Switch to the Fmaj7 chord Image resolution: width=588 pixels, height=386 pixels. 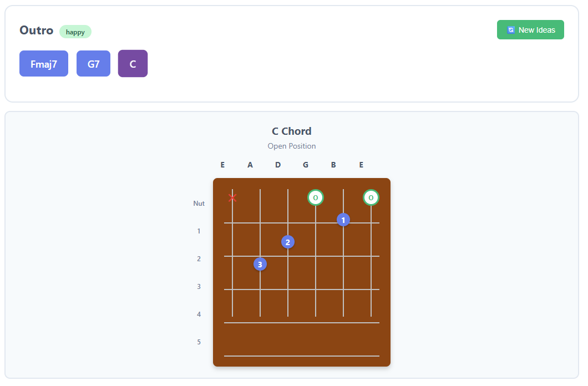click(x=43, y=63)
